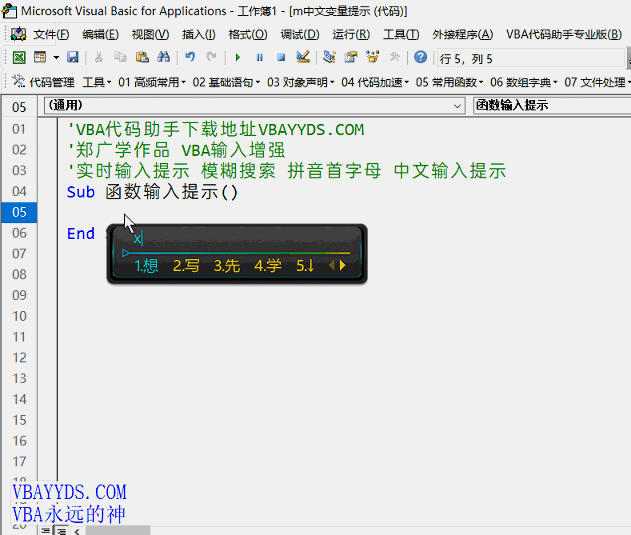
Task: Expand the 01 高频常用 dropdown
Action: tap(152, 82)
